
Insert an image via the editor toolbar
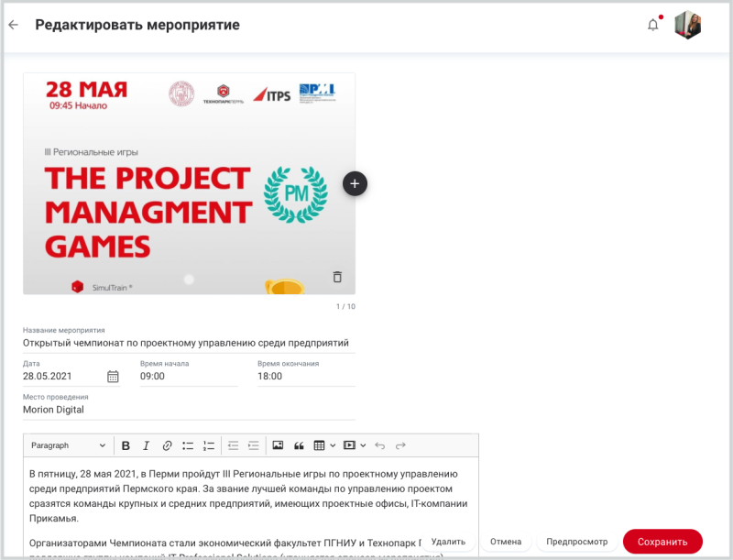(x=278, y=445)
